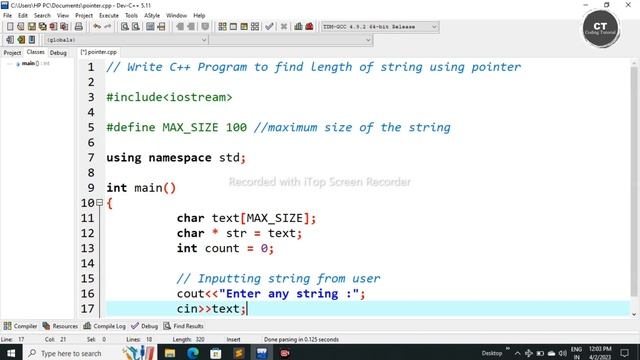The image size is (640, 360).
Task: Click the scrollbar down arrow in editor
Action: (x=634, y=314)
